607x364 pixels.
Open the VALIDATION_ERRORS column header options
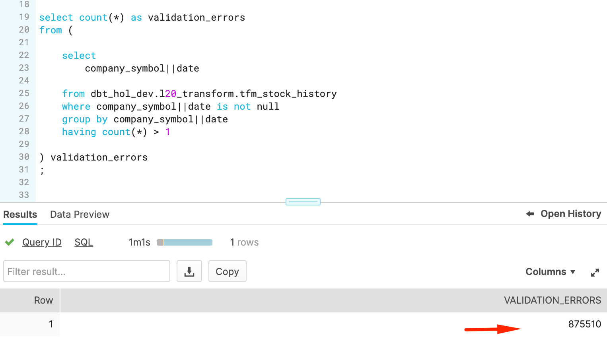click(x=553, y=300)
